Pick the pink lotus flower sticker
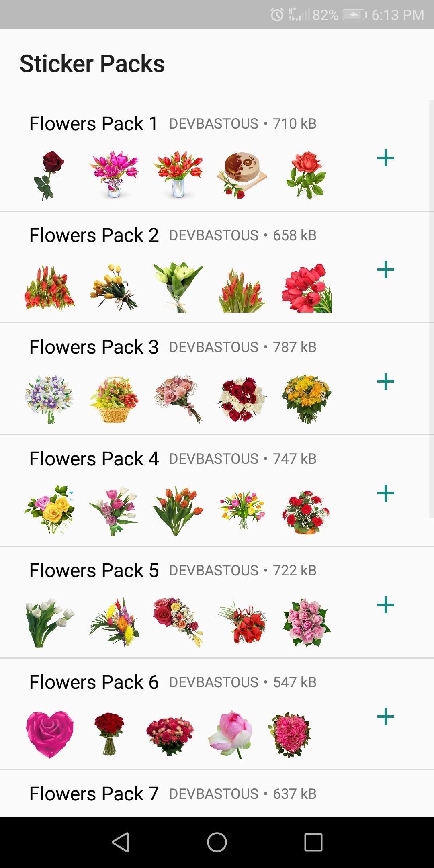Viewport: 434px width, 868px height. [231, 734]
